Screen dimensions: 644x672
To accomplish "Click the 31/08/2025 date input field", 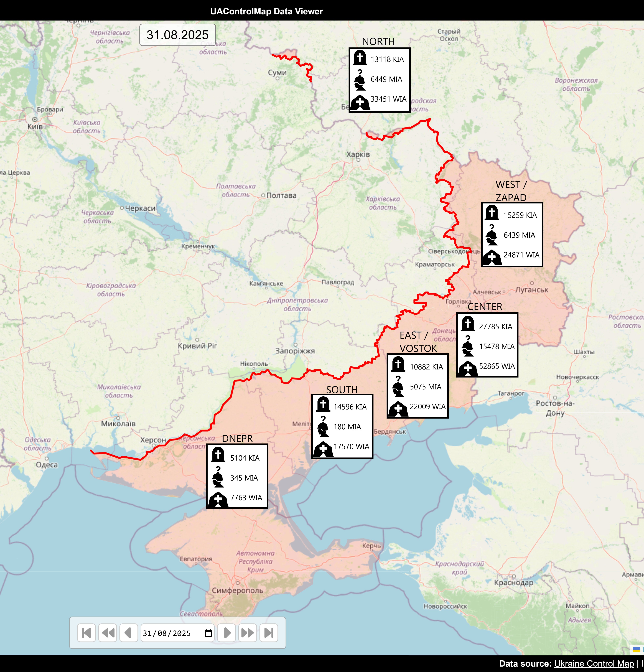I will pos(168,633).
